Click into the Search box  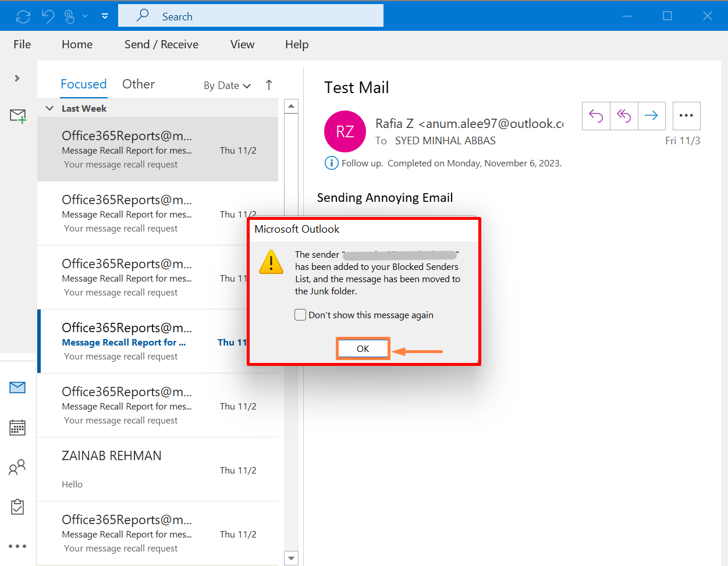pos(251,16)
